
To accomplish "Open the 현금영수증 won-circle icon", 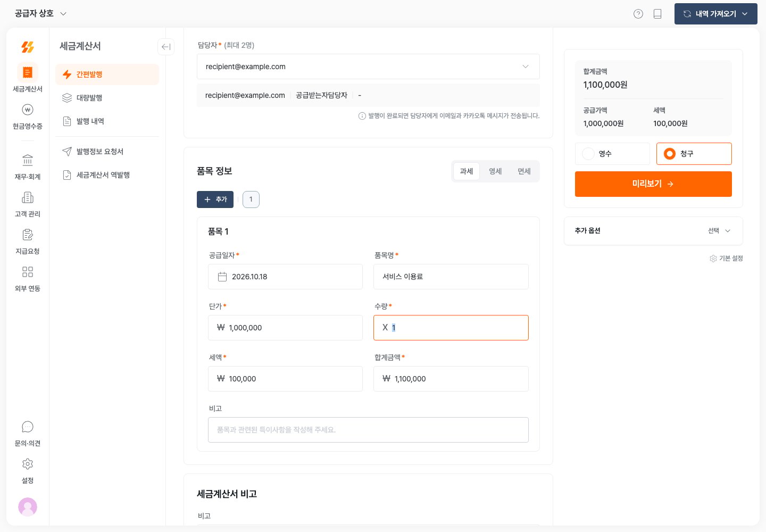I will (x=28, y=110).
